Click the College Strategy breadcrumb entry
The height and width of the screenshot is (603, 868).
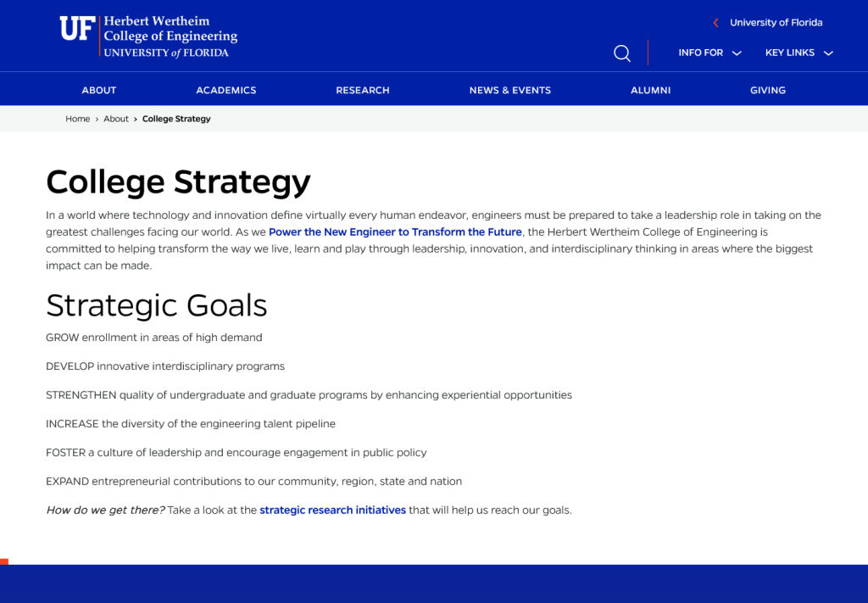click(176, 119)
